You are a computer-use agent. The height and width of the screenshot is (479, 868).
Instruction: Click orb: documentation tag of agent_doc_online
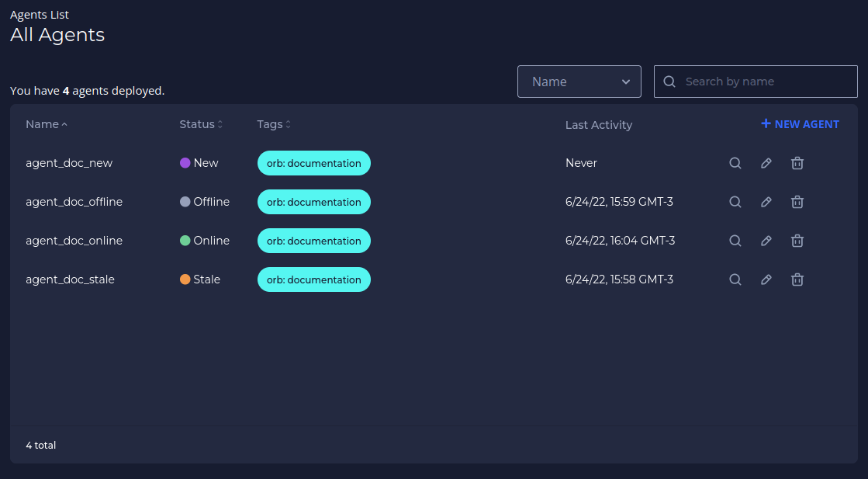[314, 241]
